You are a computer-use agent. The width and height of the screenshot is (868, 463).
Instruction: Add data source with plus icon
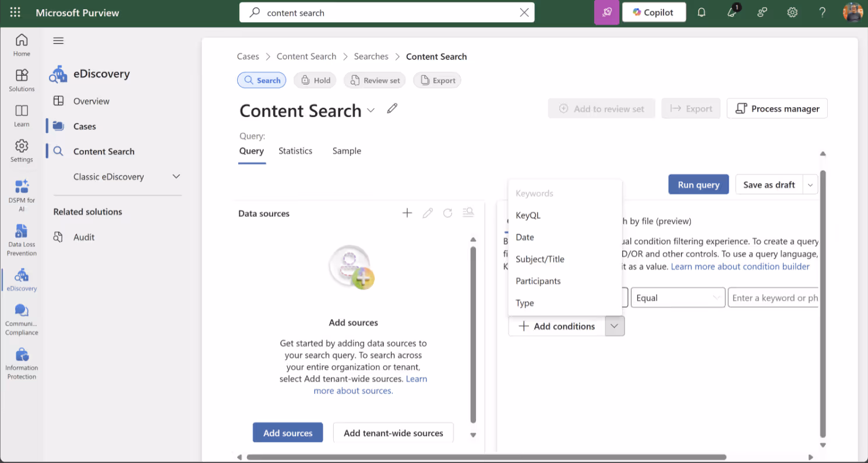click(407, 213)
